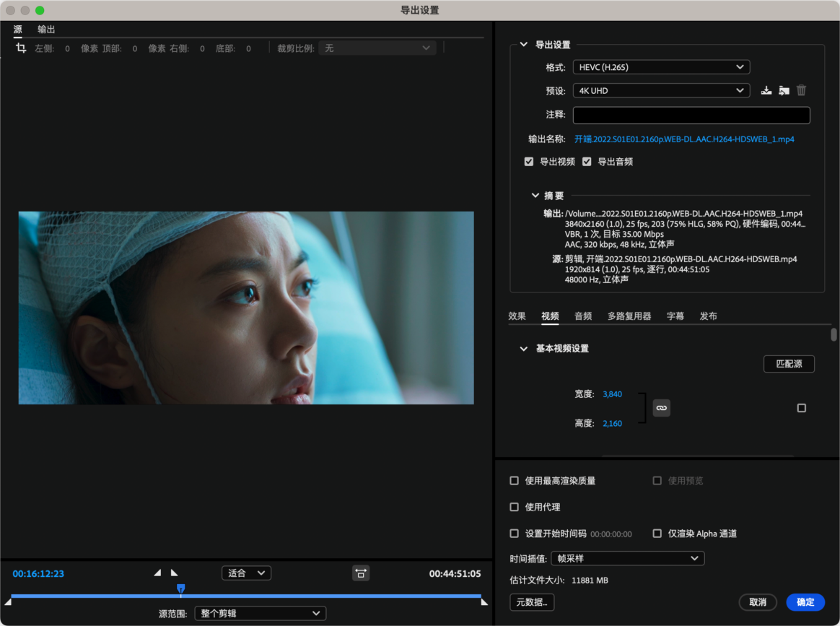The width and height of the screenshot is (840, 626).
Task: Switch to the 效果 tab
Action: click(x=517, y=316)
